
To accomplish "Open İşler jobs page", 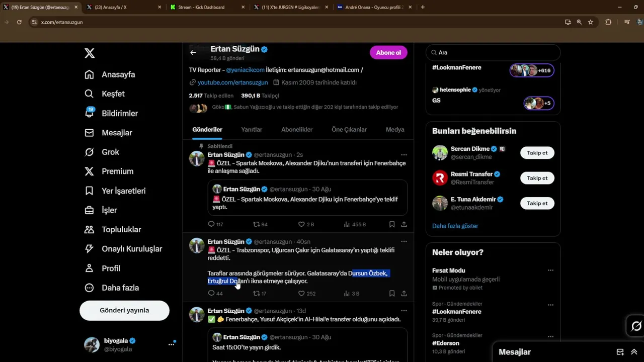I will (101, 210).
